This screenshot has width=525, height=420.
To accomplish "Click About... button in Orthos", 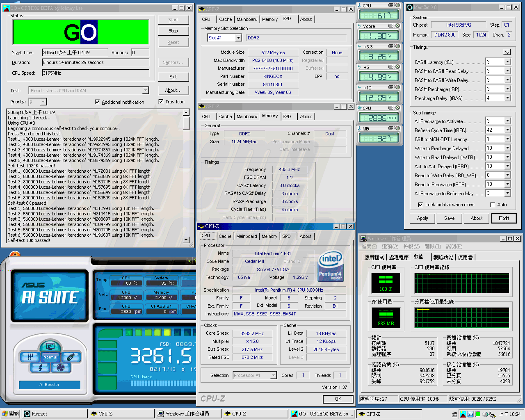I will point(173,90).
